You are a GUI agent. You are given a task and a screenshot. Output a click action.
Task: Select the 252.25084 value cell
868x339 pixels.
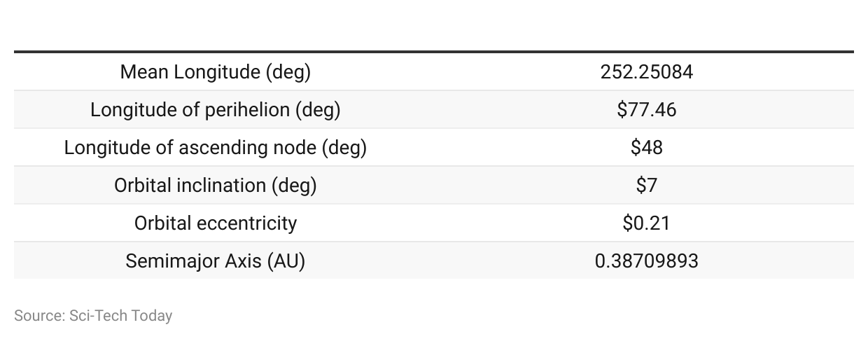click(647, 71)
